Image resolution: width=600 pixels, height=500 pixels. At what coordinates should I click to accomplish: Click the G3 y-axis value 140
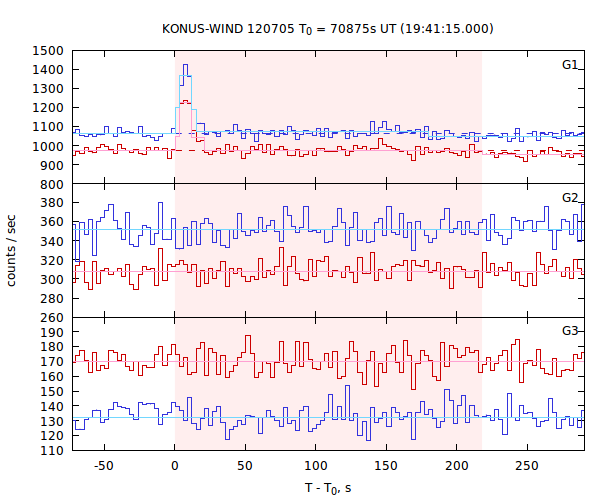tap(52, 406)
